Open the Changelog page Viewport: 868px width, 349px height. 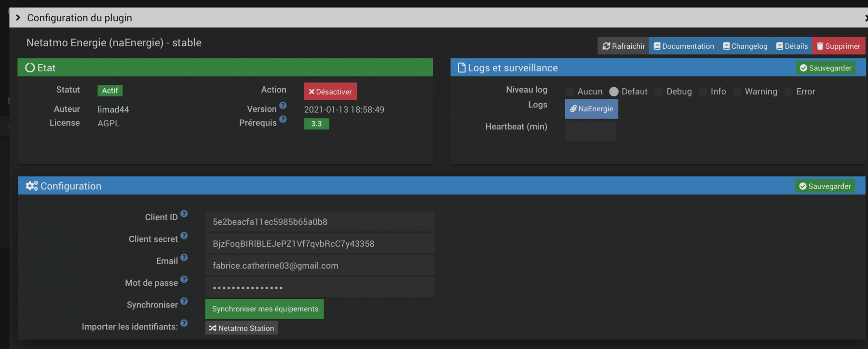745,46
